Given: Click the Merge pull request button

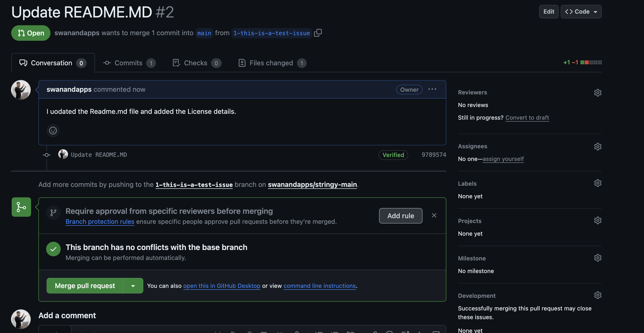Looking at the screenshot, I should [x=85, y=286].
